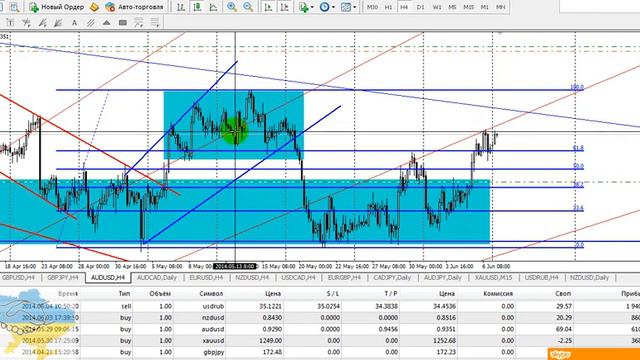Select the M5 timeframe

(452, 7)
